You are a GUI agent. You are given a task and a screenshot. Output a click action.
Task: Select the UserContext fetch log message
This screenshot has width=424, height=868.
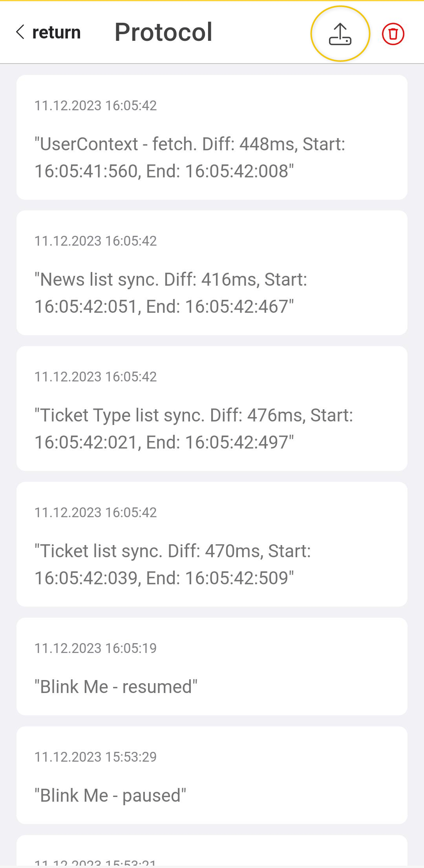pos(190,157)
